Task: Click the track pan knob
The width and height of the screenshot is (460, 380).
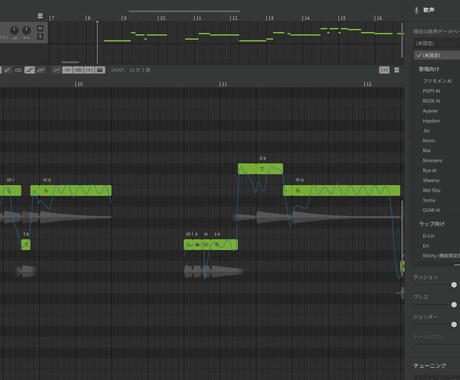Action: [x=26, y=30]
